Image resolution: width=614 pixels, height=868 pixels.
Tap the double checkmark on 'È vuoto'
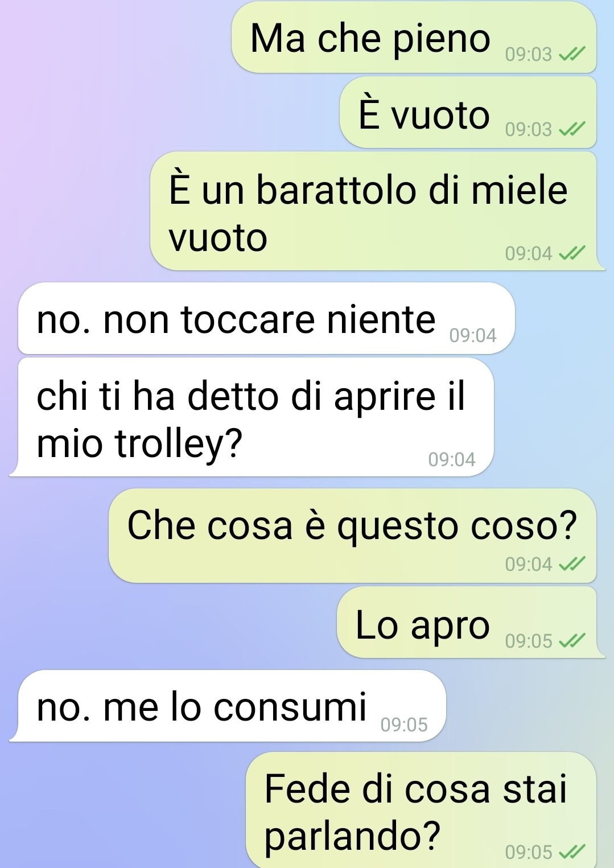571,130
